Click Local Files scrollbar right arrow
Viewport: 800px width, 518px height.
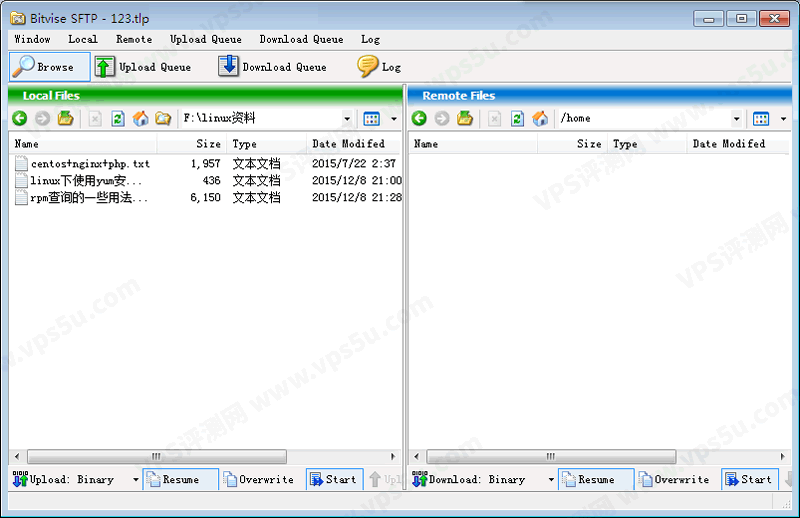click(x=393, y=456)
